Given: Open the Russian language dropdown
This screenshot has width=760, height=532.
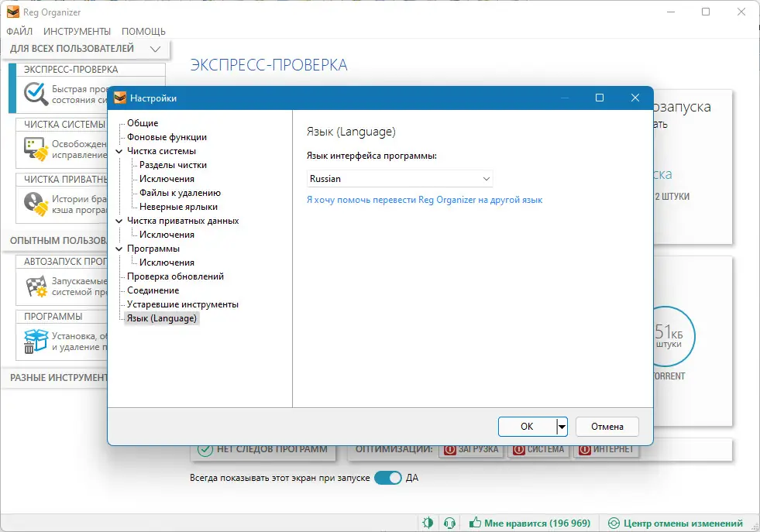Looking at the screenshot, I should tap(400, 179).
